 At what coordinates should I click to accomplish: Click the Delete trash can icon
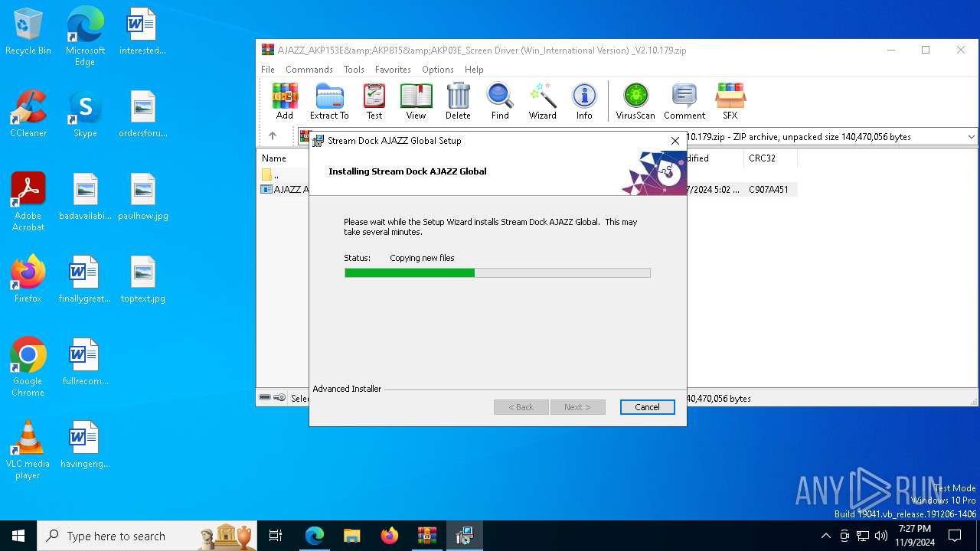(x=458, y=102)
